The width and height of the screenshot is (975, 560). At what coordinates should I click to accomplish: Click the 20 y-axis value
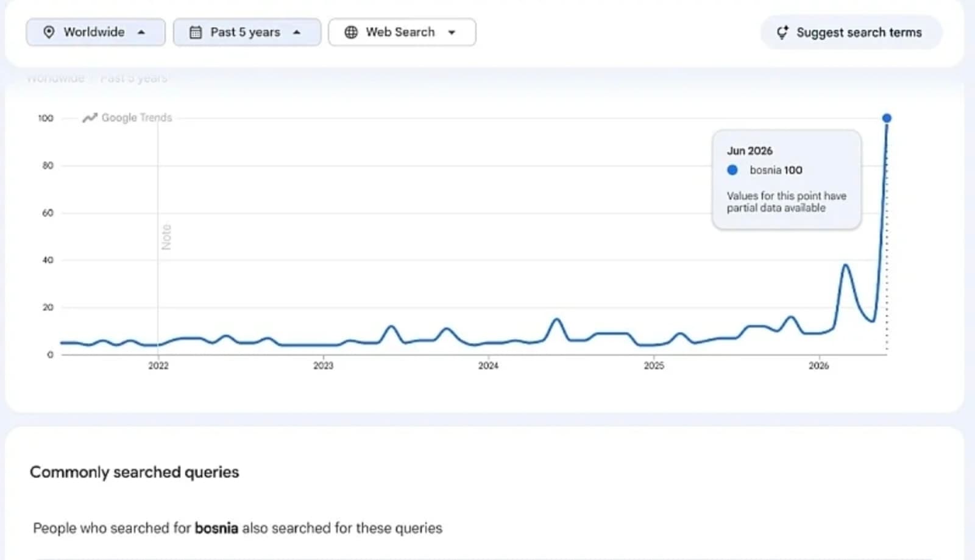coord(48,308)
